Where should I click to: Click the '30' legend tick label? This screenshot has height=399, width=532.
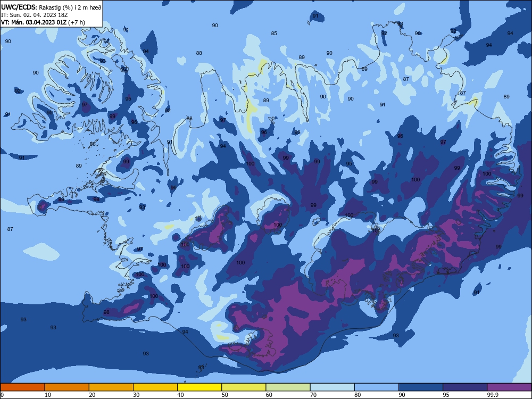(x=136, y=395)
